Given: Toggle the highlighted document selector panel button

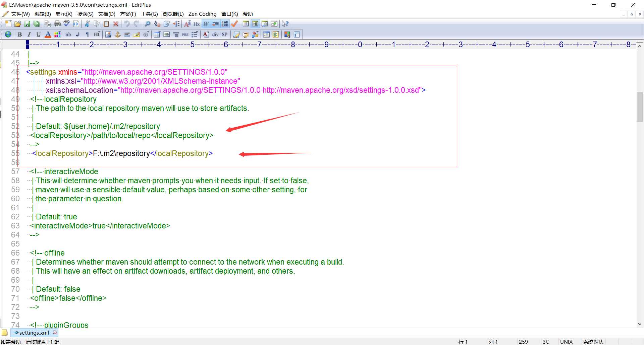Looking at the screenshot, I should (x=255, y=24).
